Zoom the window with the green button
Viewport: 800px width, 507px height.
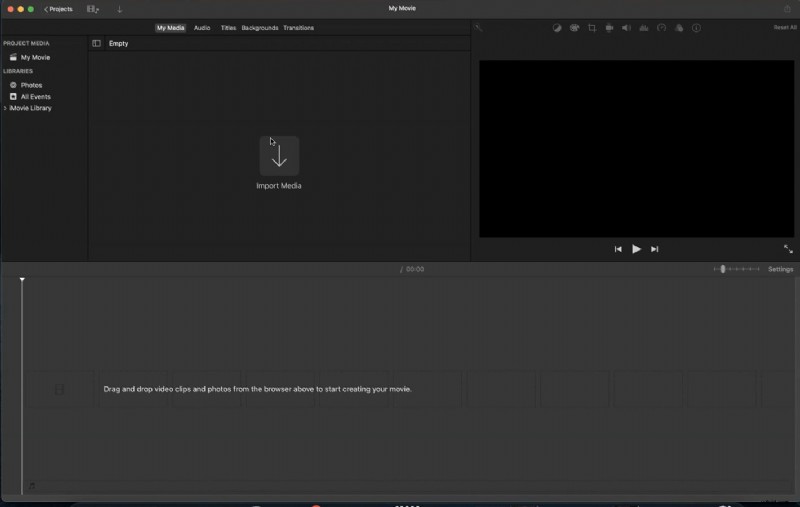point(31,9)
